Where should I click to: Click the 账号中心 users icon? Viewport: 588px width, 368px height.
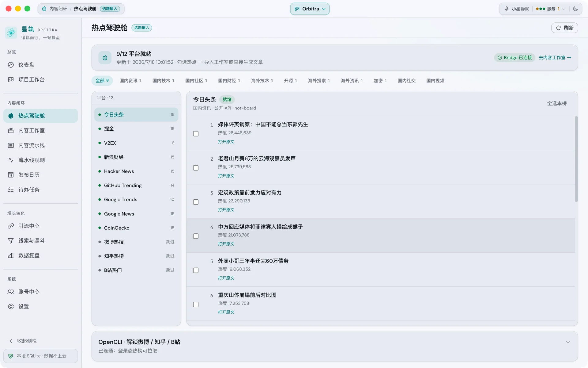(x=11, y=292)
